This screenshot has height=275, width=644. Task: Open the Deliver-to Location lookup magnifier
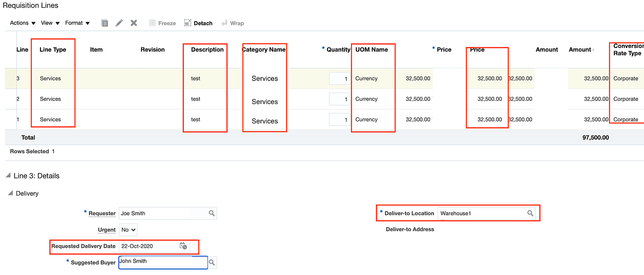coord(530,213)
